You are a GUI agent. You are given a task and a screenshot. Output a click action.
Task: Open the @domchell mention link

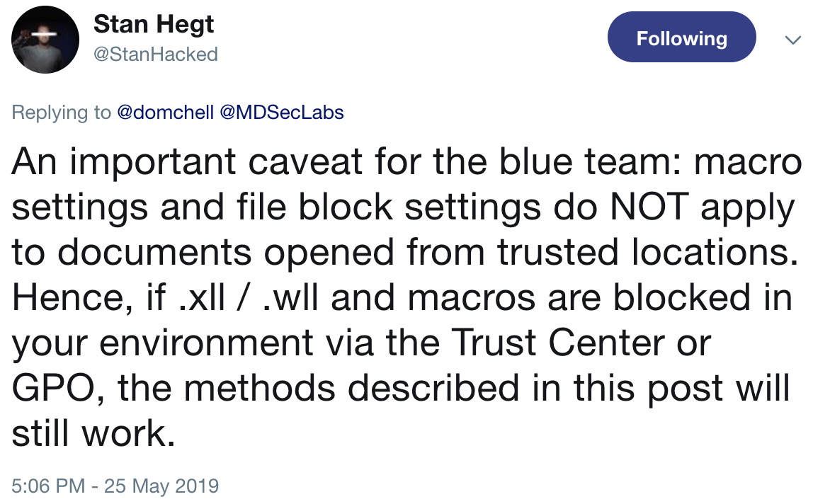[166, 112]
